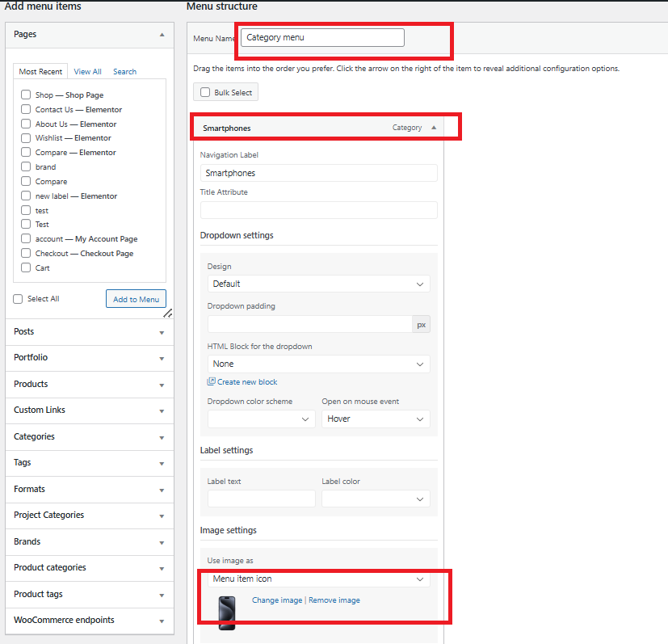Click the Menu Name input field
The image size is (668, 644).
coord(322,37)
